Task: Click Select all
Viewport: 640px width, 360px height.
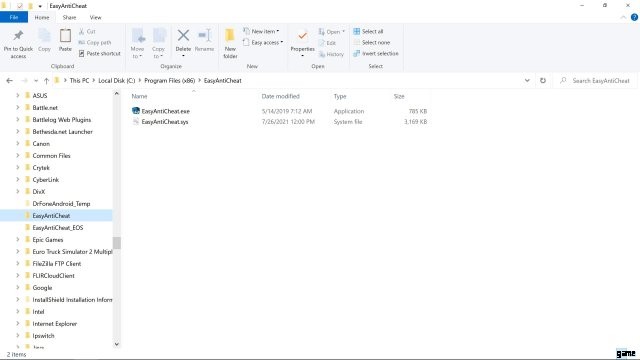Action: click(368, 31)
